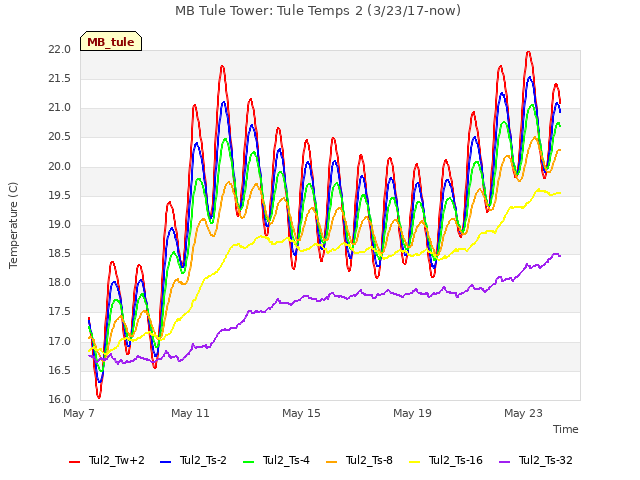Click the May 11 x-axis tick label
Screen dimensions: 640x480
click(x=190, y=413)
